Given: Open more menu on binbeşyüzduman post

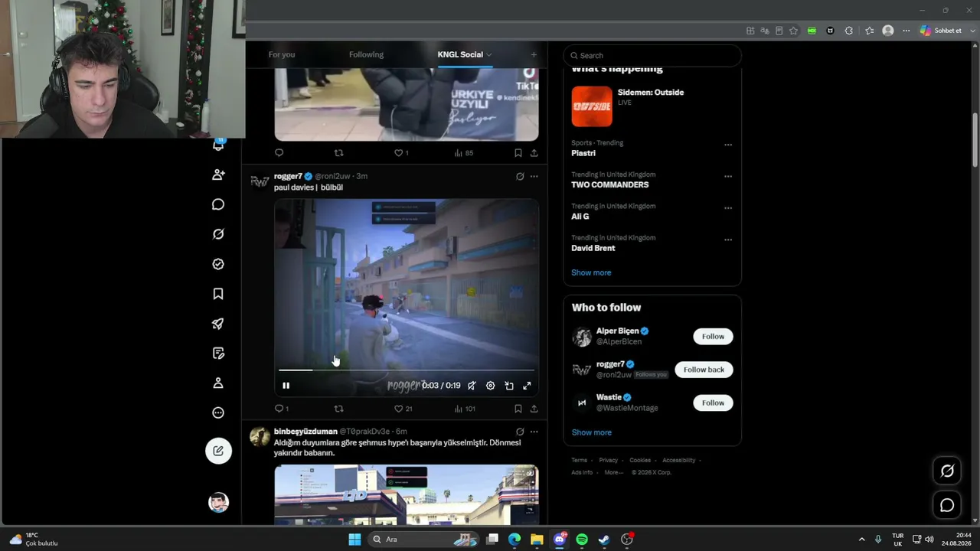Looking at the screenshot, I should coord(534,432).
